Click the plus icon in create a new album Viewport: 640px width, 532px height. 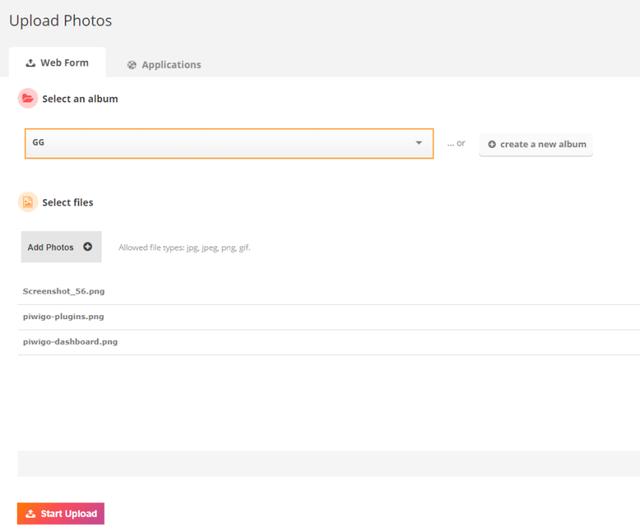pos(492,144)
